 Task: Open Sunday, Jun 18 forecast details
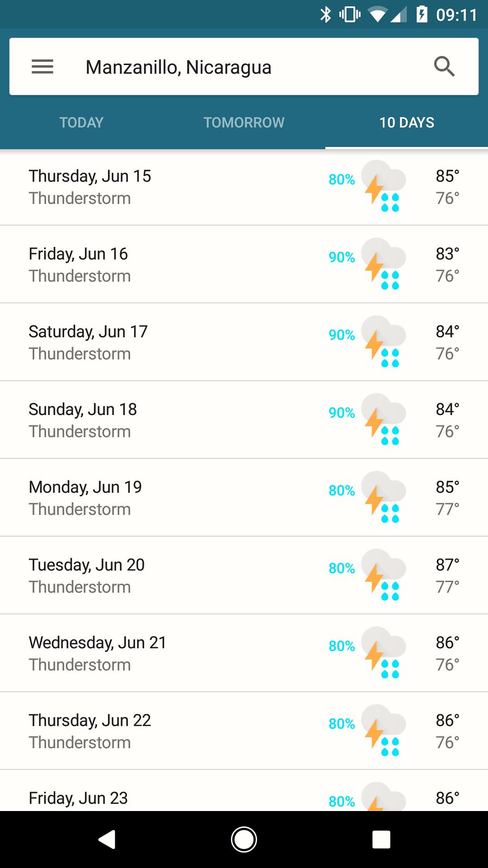(x=163, y=420)
